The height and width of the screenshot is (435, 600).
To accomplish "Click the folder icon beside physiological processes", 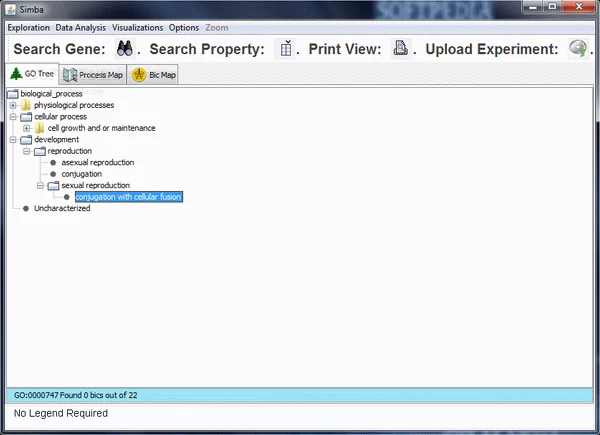I will pos(26,105).
